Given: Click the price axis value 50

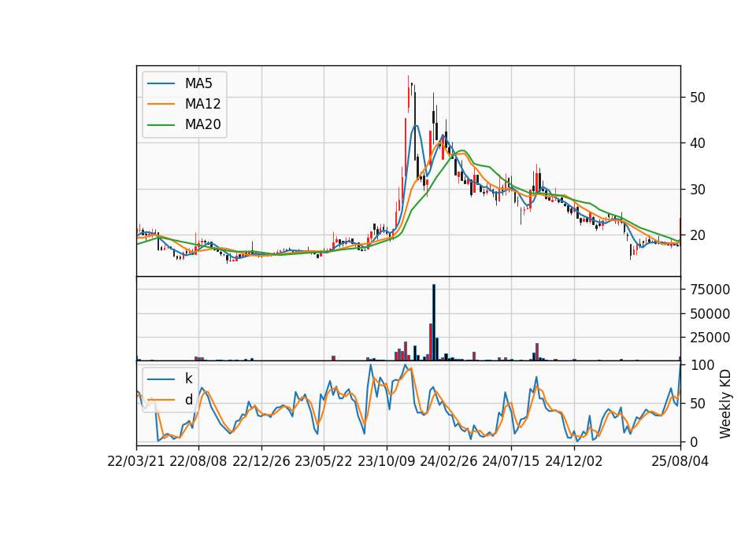Looking at the screenshot, I should click(698, 98).
